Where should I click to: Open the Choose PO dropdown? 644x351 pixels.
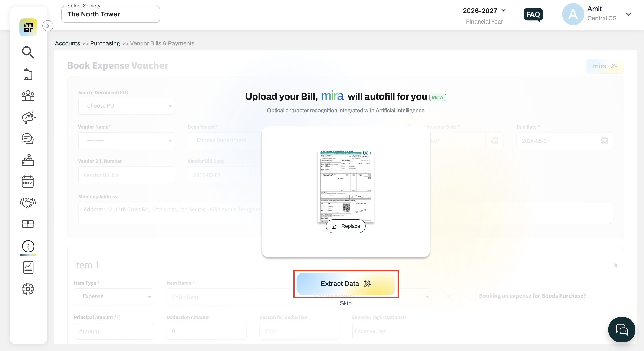pyautogui.click(x=126, y=106)
